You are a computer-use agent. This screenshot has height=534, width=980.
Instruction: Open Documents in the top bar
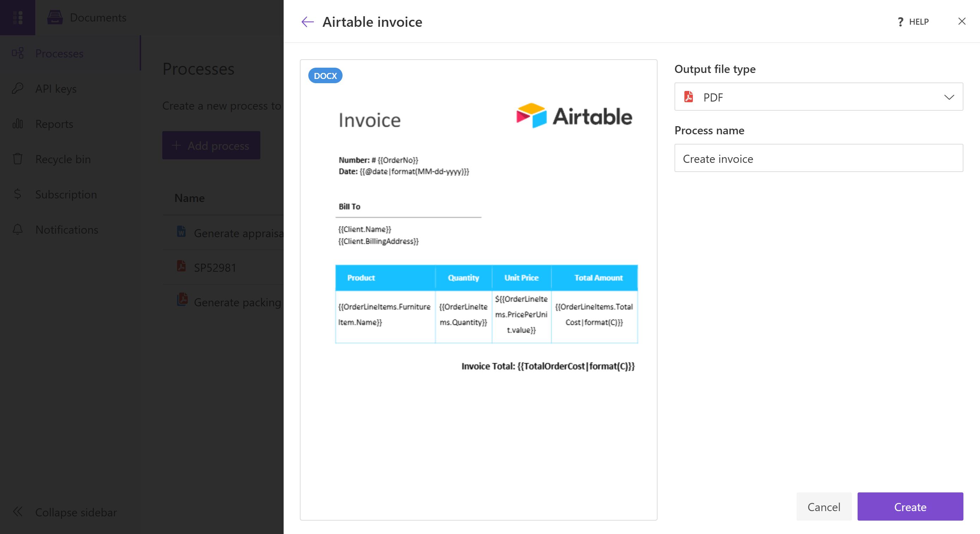click(x=98, y=18)
